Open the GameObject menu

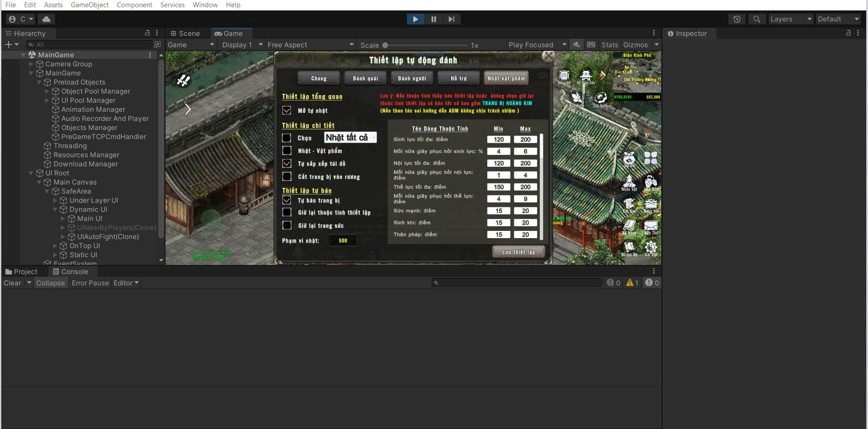coord(90,5)
